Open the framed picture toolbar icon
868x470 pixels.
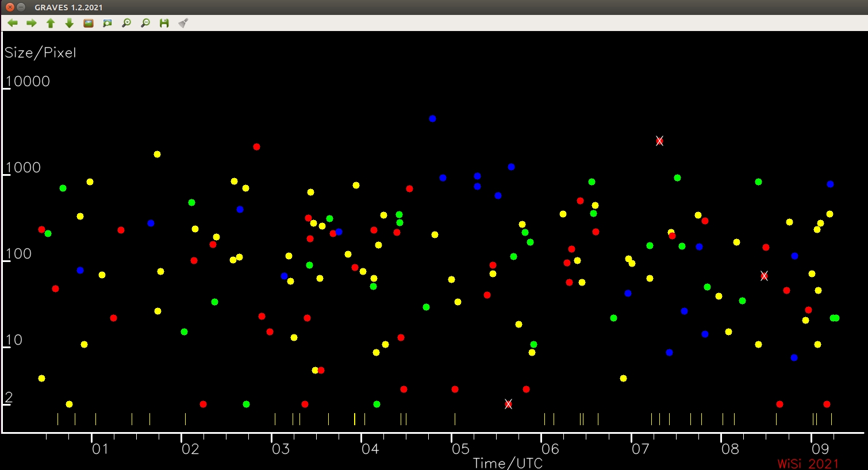pos(89,23)
